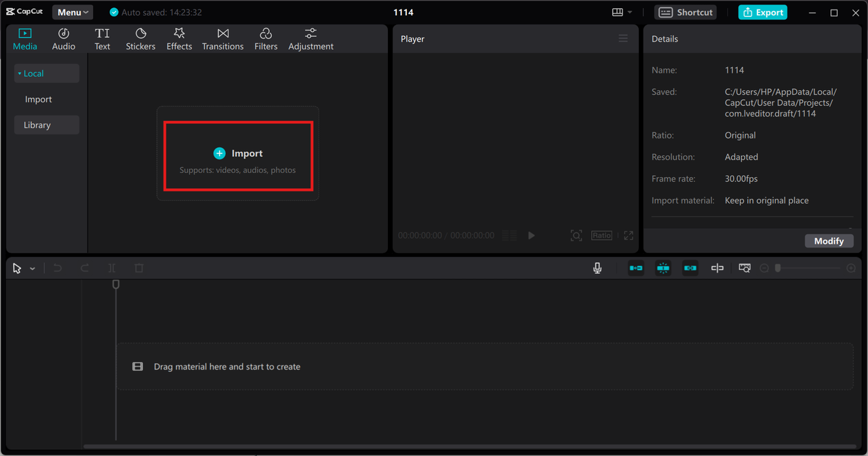The width and height of the screenshot is (868, 456).
Task: Toggle auto snapping in timeline toolbar
Action: click(x=663, y=268)
